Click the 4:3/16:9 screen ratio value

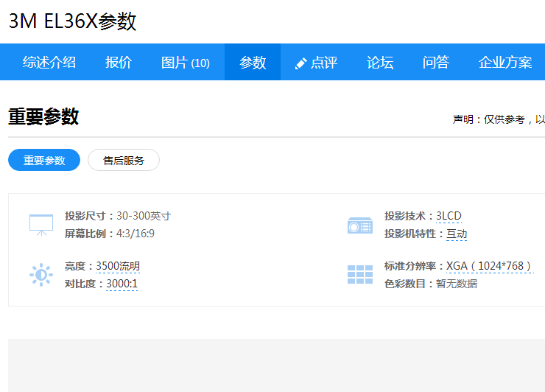[x=136, y=234]
